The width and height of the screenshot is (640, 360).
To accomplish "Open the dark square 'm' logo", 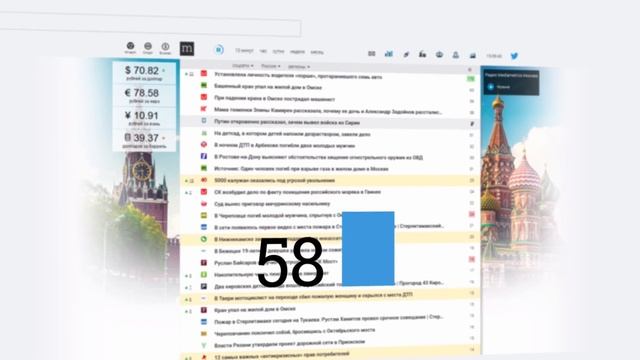I will (x=187, y=49).
